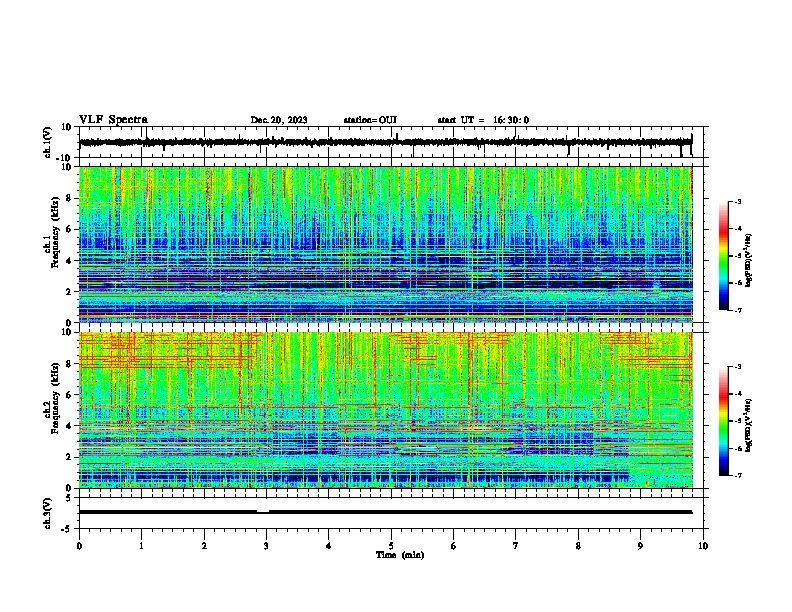Click the "5" tick of the ch.3(V) axis
The height and width of the screenshot is (612, 792).
(x=69, y=497)
